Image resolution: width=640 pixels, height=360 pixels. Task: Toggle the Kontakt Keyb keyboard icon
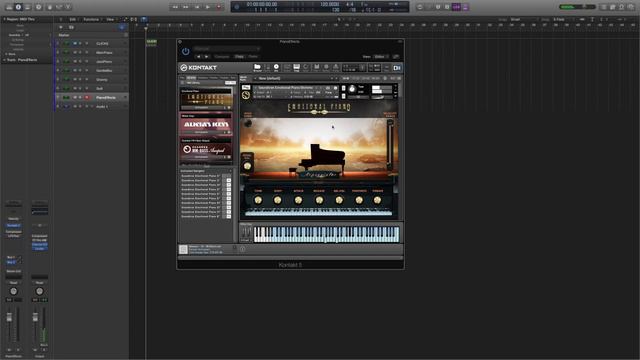[x=296, y=67]
